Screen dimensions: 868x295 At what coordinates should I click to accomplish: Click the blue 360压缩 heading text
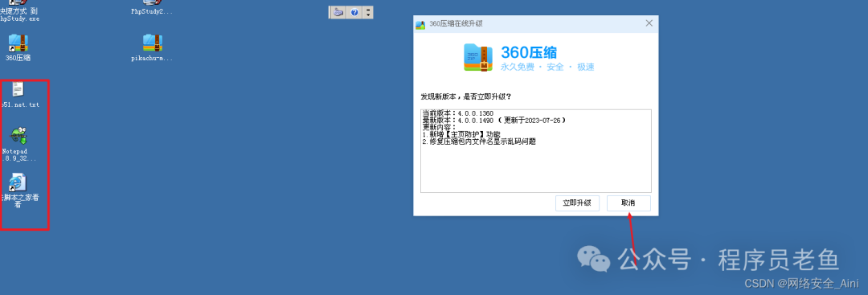[529, 52]
